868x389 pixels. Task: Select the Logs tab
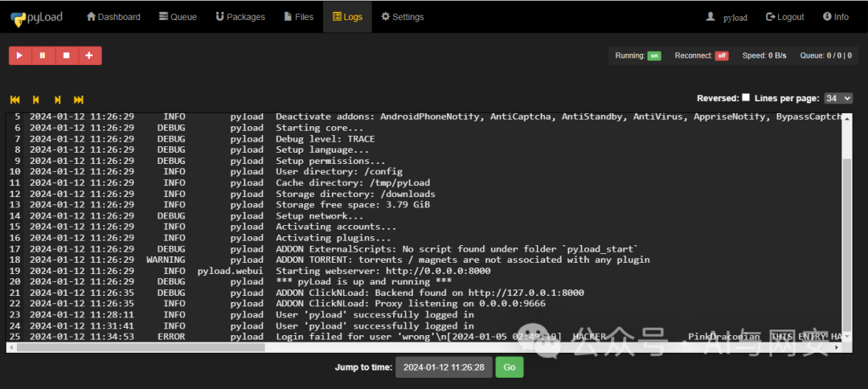point(348,17)
